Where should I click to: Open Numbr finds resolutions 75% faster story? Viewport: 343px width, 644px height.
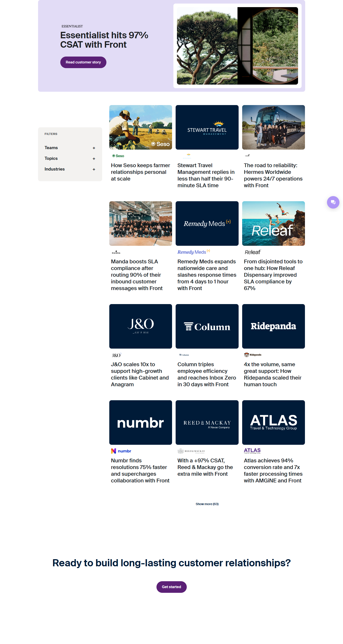point(140,471)
